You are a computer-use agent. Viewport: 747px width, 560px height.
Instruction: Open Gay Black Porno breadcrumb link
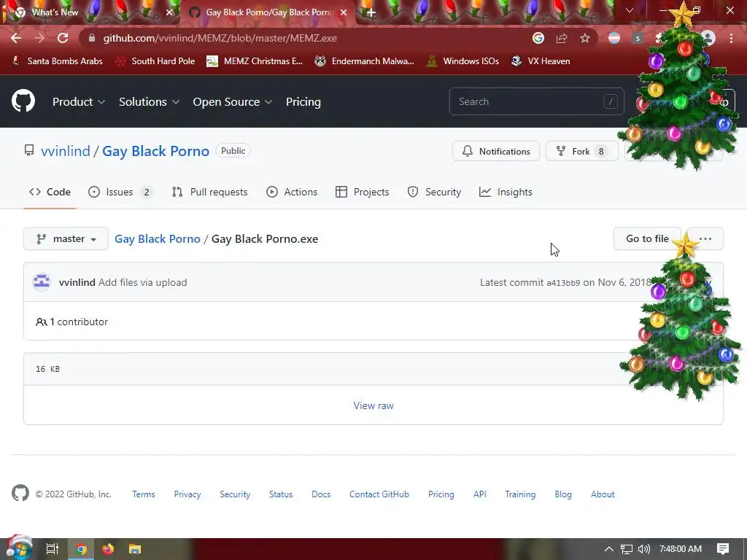(158, 238)
